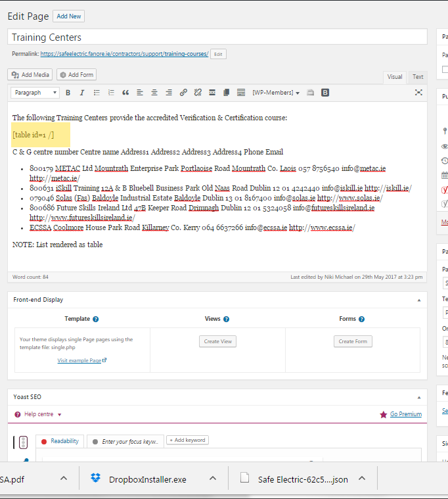
Task: Insert Read More tag
Action: click(212, 93)
